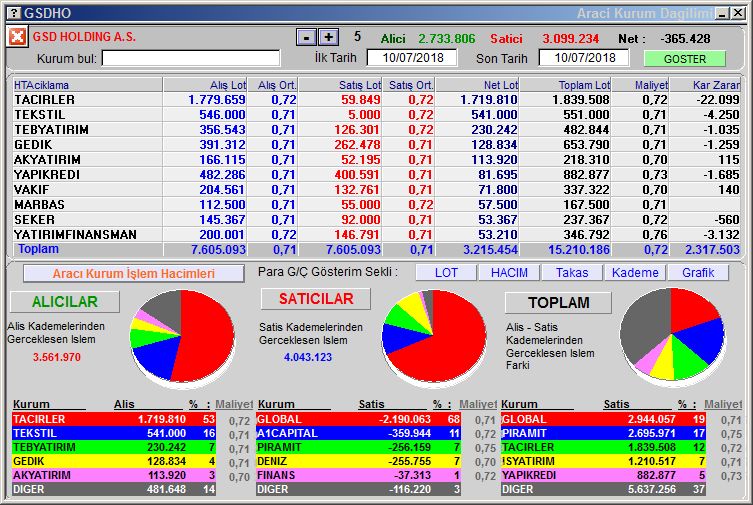Click green TEBYATIRIM row in buyers list
This screenshot has width=753, height=505.
[x=114, y=447]
